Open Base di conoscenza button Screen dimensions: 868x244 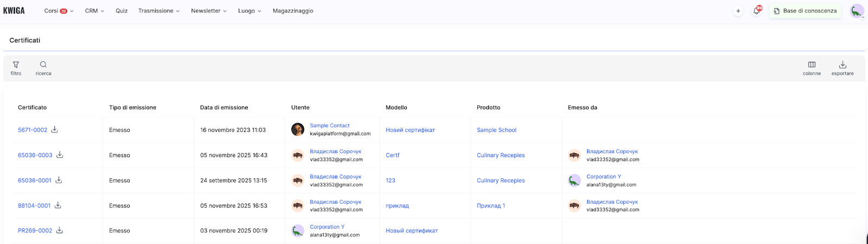(x=805, y=11)
